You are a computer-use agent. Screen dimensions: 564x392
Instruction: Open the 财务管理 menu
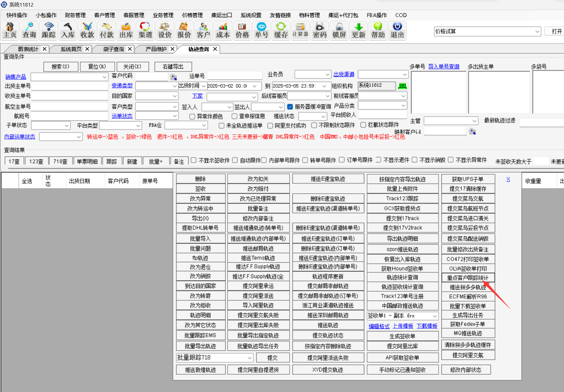(x=75, y=15)
